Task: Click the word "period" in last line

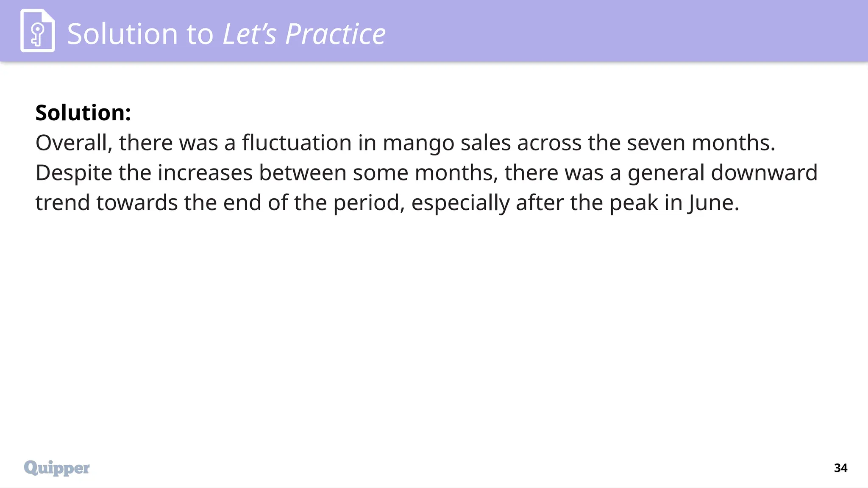Action: click(366, 203)
